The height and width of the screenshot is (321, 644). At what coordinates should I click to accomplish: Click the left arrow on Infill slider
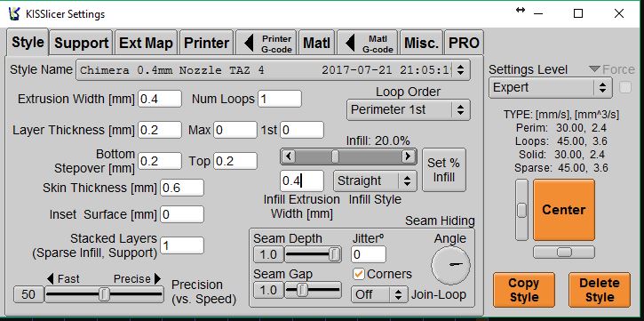tap(289, 156)
